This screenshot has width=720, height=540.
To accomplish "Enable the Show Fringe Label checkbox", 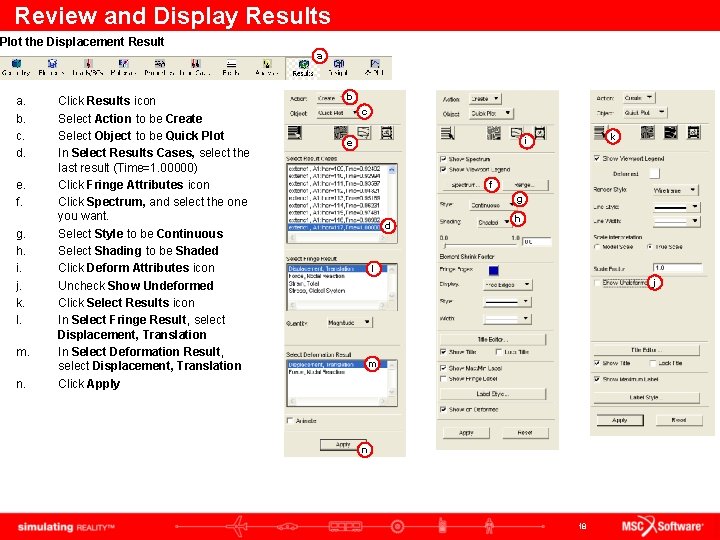I will click(x=443, y=379).
